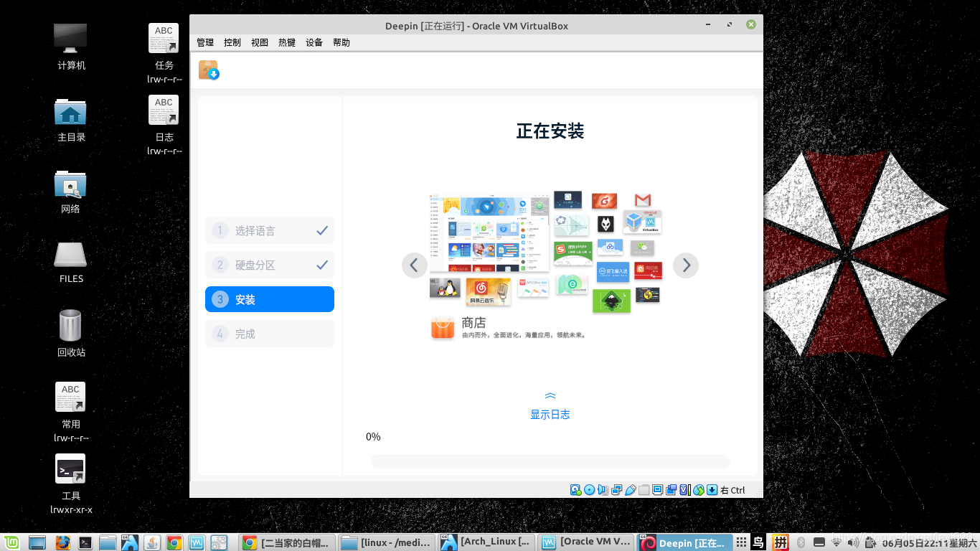Screen dimensions: 980x551
Task: Select the 日志 text file shortcut on desktop
Action: pos(164,125)
